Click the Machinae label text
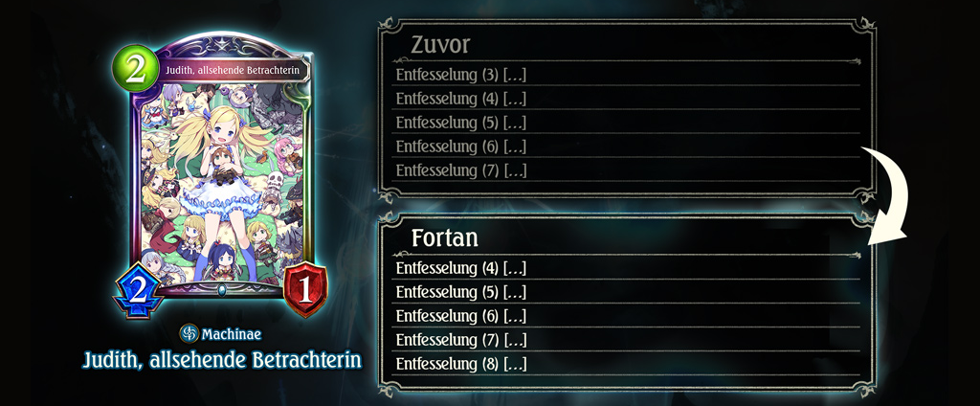Image resolution: width=980 pixels, height=406 pixels. click(231, 335)
